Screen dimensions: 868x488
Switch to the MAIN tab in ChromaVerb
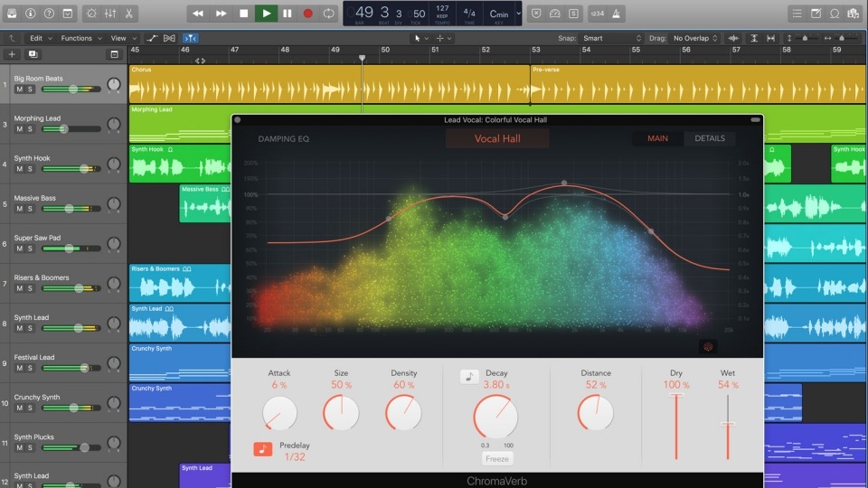coord(657,138)
